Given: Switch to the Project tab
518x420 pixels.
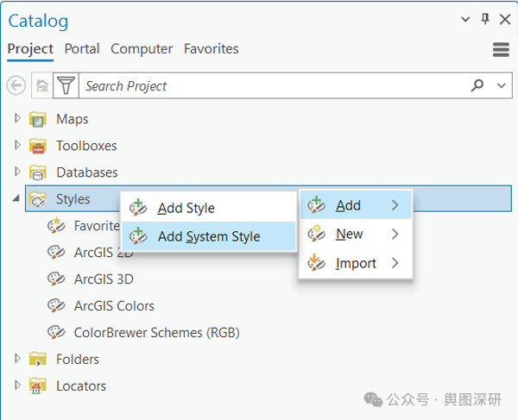Looking at the screenshot, I should 30,49.
